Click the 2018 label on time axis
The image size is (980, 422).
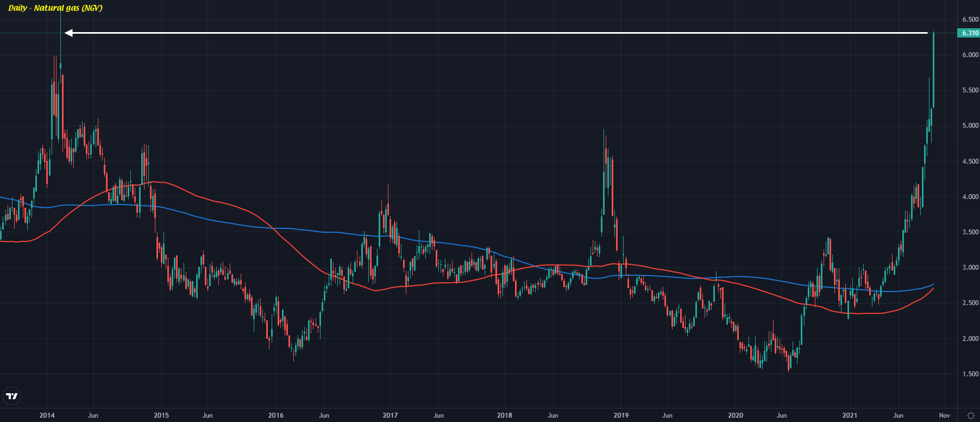point(505,415)
